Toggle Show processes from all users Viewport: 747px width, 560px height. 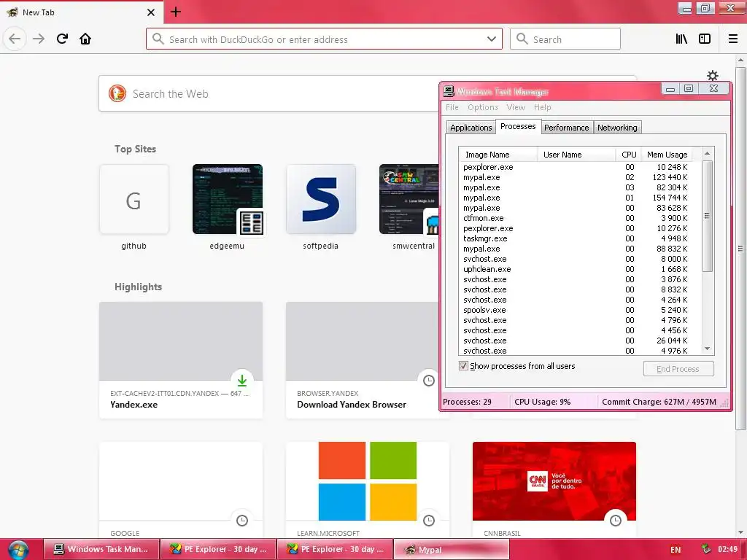pos(463,366)
